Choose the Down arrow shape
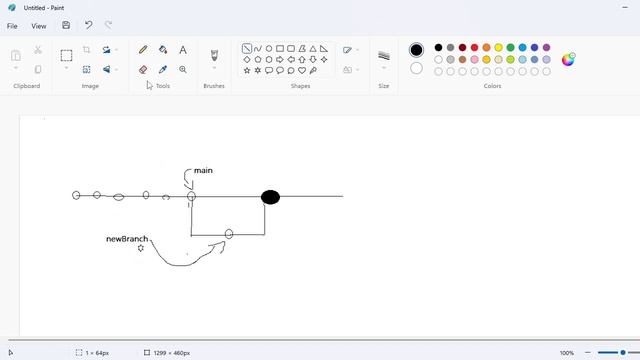 point(313,60)
